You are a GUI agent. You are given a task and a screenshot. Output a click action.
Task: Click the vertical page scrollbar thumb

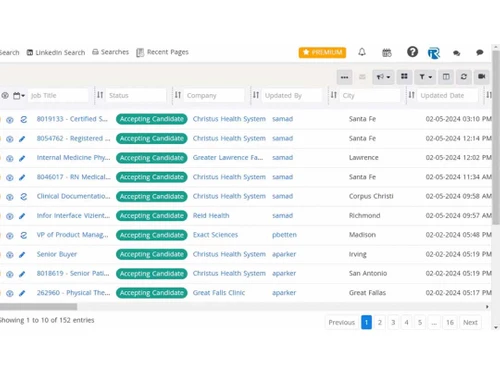click(496, 137)
